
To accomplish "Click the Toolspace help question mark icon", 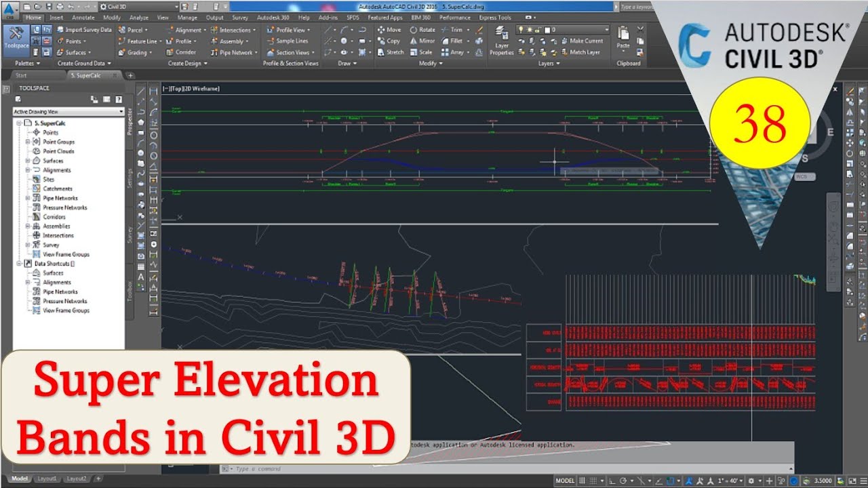I will [119, 99].
